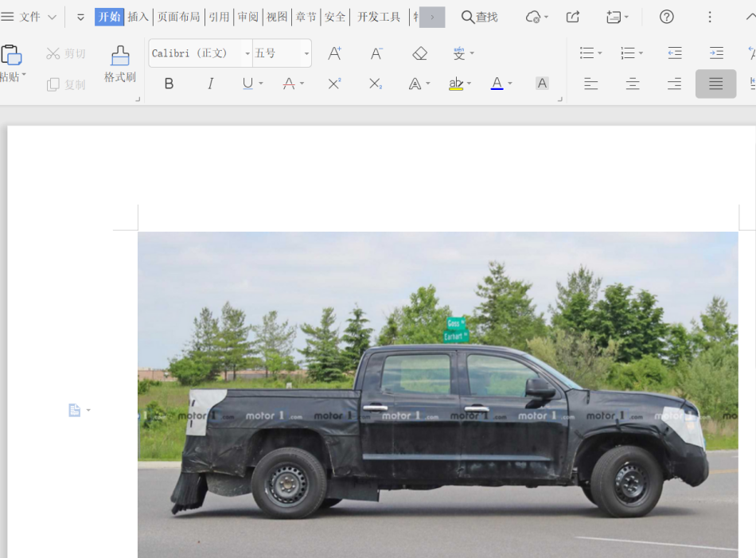Image resolution: width=756 pixels, height=558 pixels.
Task: Apply the yellow text highlight color
Action: coord(456,84)
